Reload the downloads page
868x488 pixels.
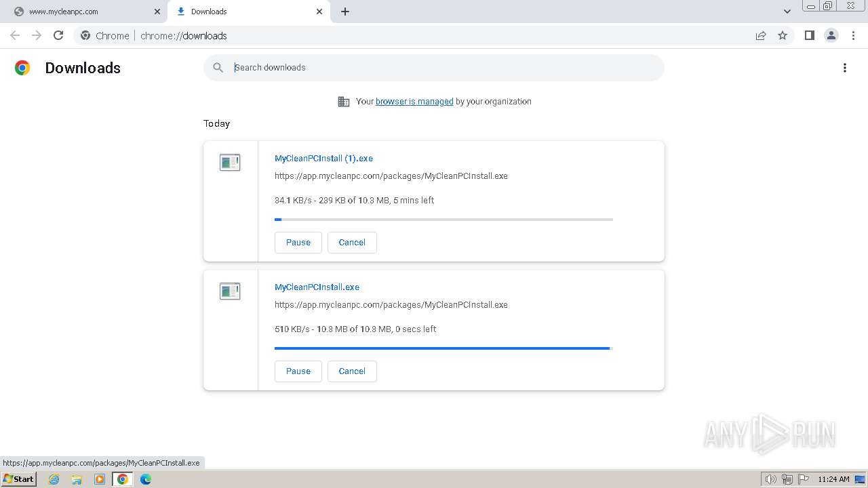(58, 35)
